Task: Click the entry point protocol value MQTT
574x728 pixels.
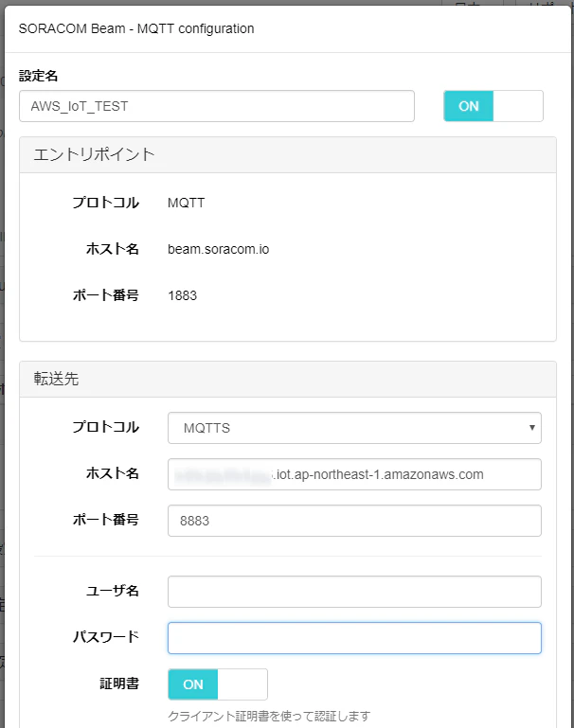Action: pos(186,203)
